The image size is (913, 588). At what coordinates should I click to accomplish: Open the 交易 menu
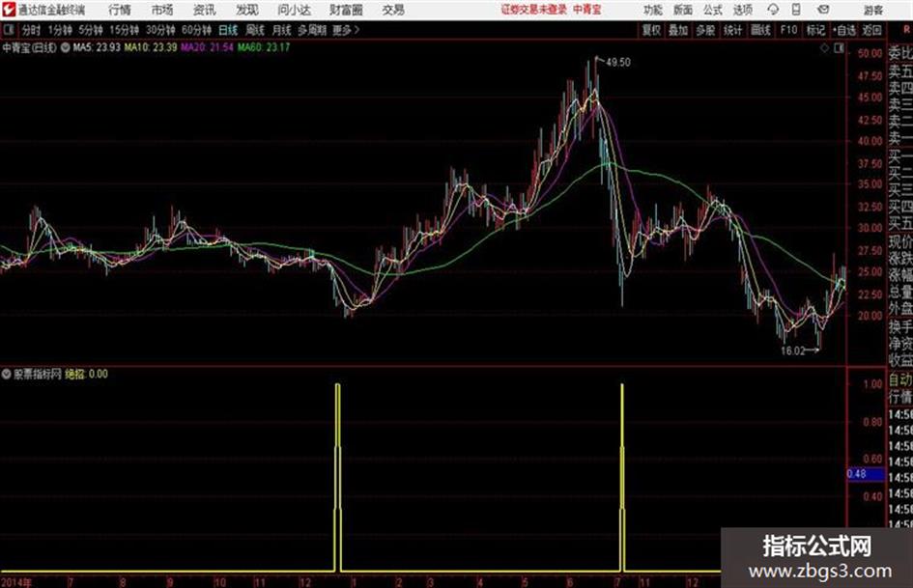393,10
